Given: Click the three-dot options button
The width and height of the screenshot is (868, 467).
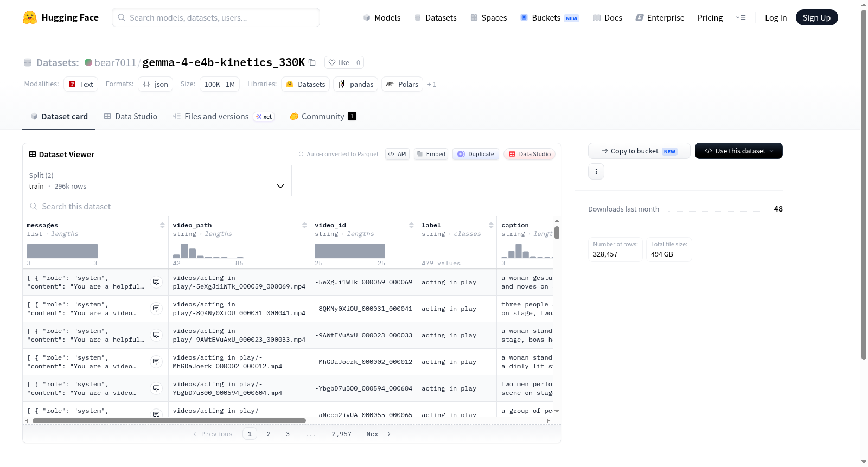Looking at the screenshot, I should [x=596, y=171].
